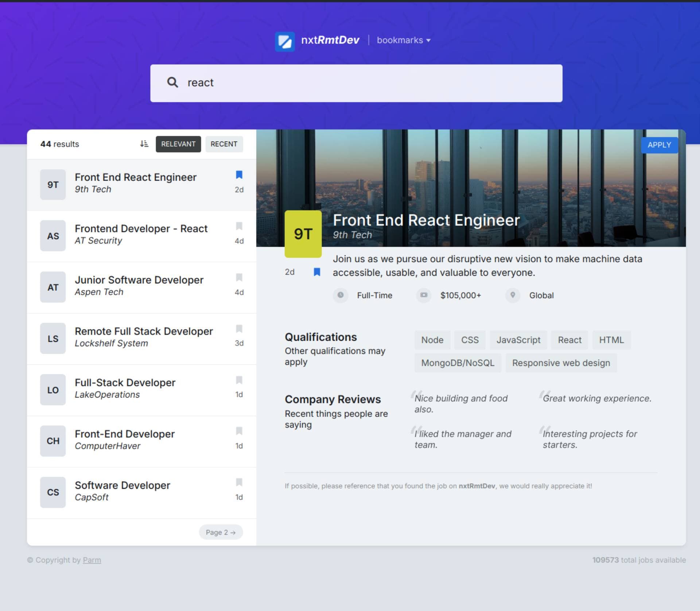Screen dimensions: 700x611
Task: Click the LO company badge
Action: [53, 390]
